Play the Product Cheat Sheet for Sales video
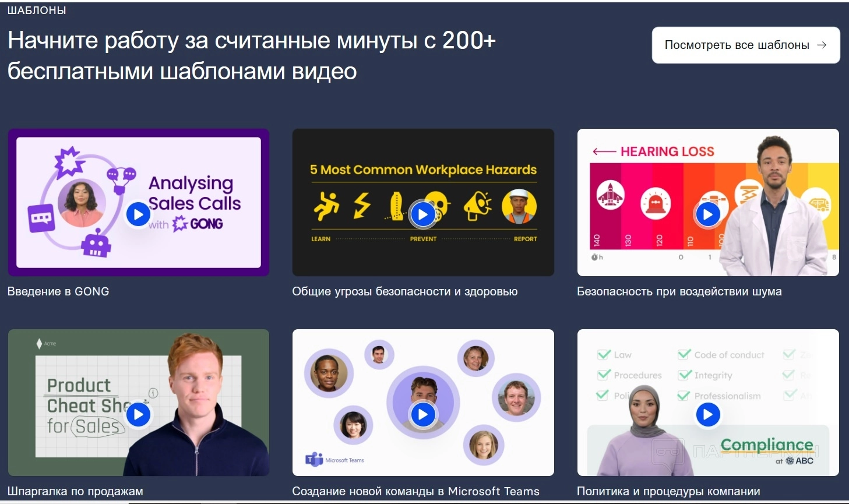 [138, 414]
